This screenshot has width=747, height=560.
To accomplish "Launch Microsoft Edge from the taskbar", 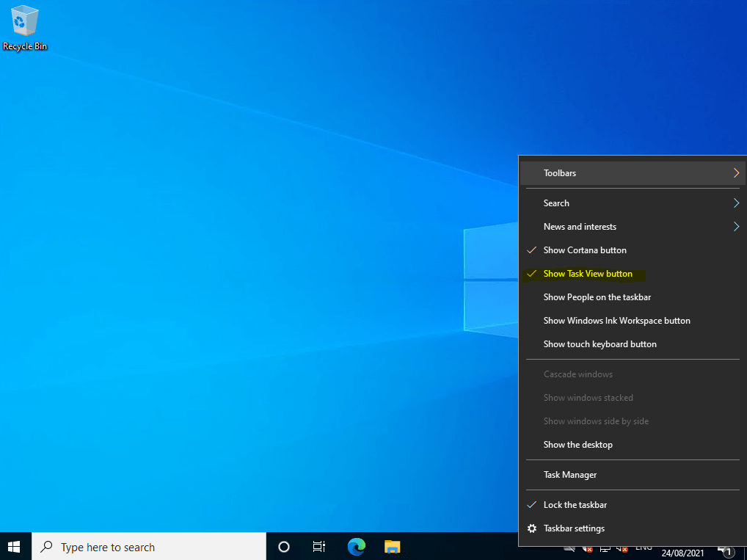I will 357,547.
